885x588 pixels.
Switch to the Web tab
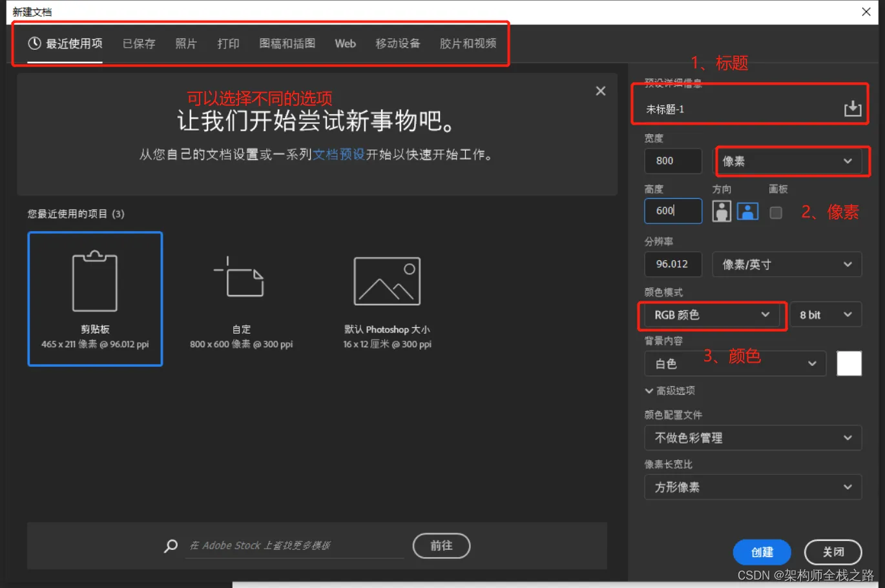pyautogui.click(x=345, y=44)
